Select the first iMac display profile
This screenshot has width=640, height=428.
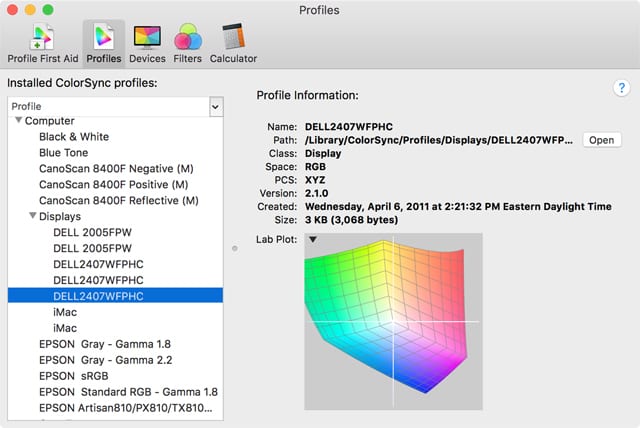(x=65, y=312)
